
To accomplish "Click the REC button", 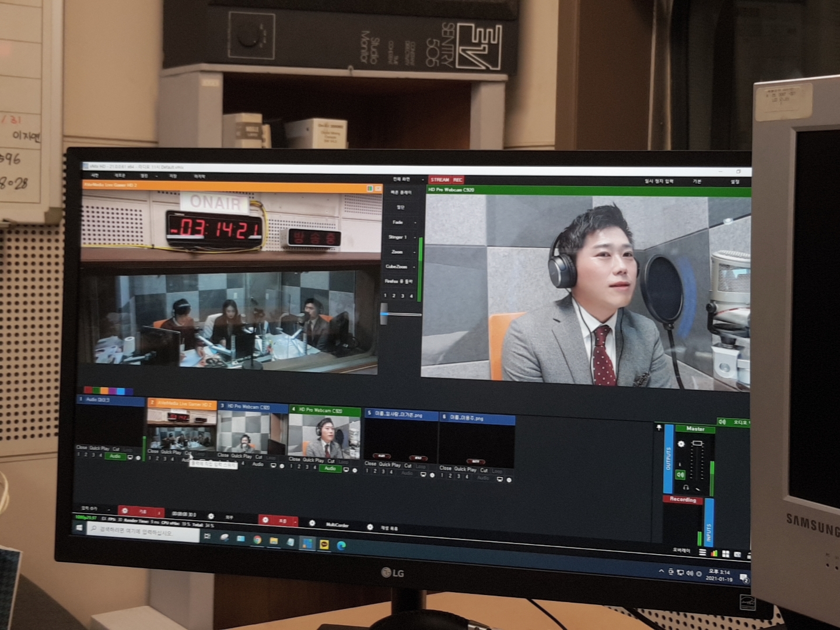I will (458, 180).
